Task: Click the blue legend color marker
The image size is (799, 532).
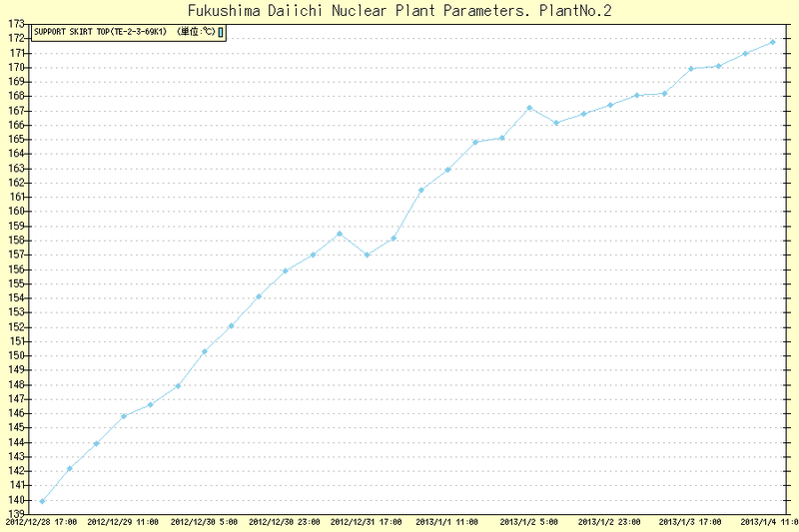Action: (x=221, y=32)
